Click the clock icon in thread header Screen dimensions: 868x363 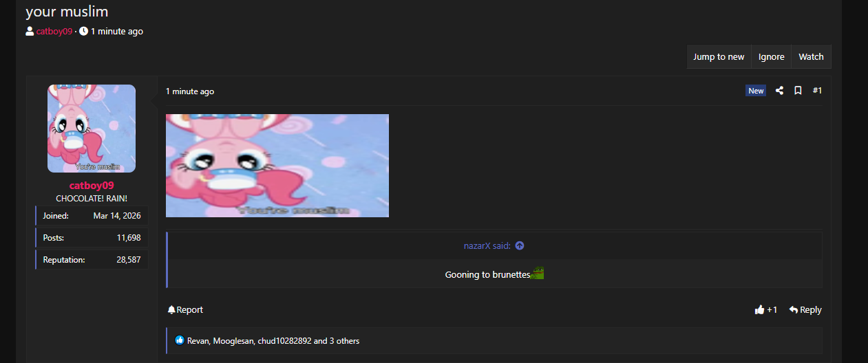(84, 32)
